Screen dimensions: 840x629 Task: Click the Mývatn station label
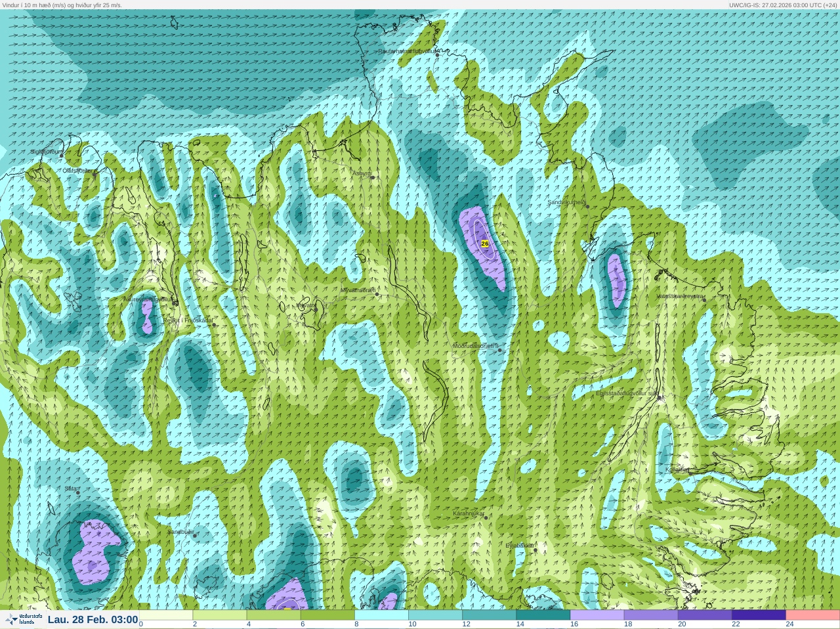(x=306, y=305)
